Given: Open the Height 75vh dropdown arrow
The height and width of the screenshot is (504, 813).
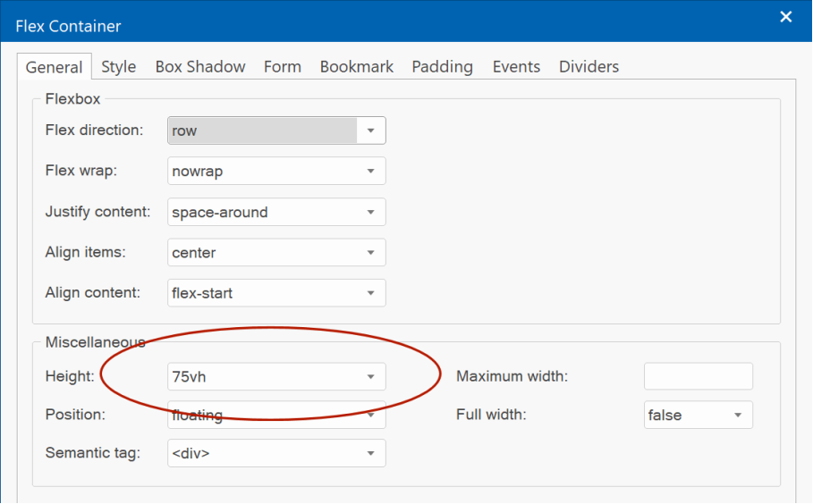Looking at the screenshot, I should point(370,376).
